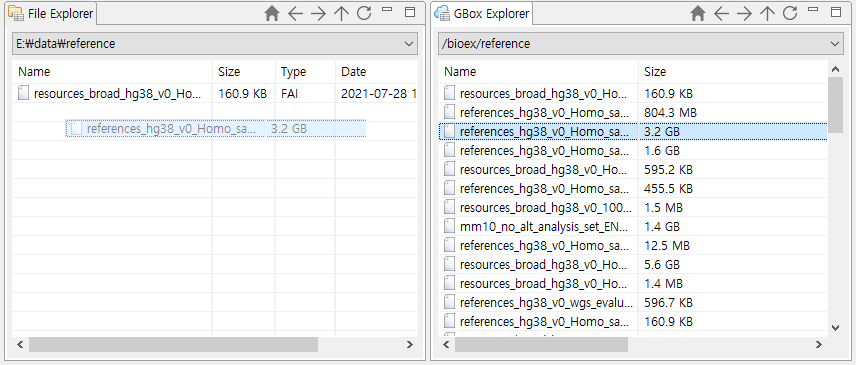The image size is (856, 365).
Task: Select the 455.5 KB file in GBox Explorer
Action: click(633, 189)
